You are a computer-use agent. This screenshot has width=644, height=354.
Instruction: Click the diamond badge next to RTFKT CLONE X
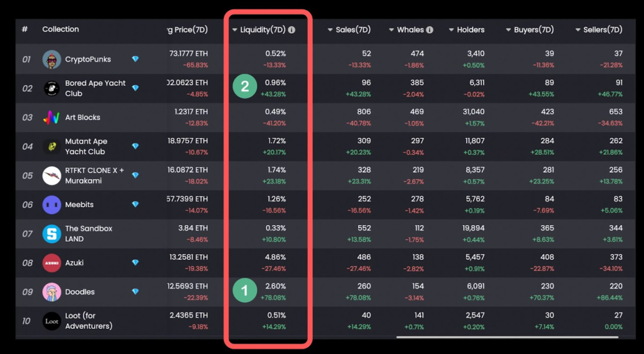[136, 175]
